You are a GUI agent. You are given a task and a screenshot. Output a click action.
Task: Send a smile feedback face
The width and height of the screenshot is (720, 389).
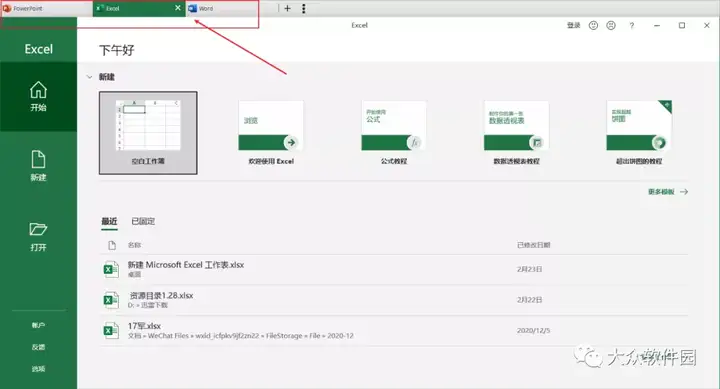(x=593, y=25)
